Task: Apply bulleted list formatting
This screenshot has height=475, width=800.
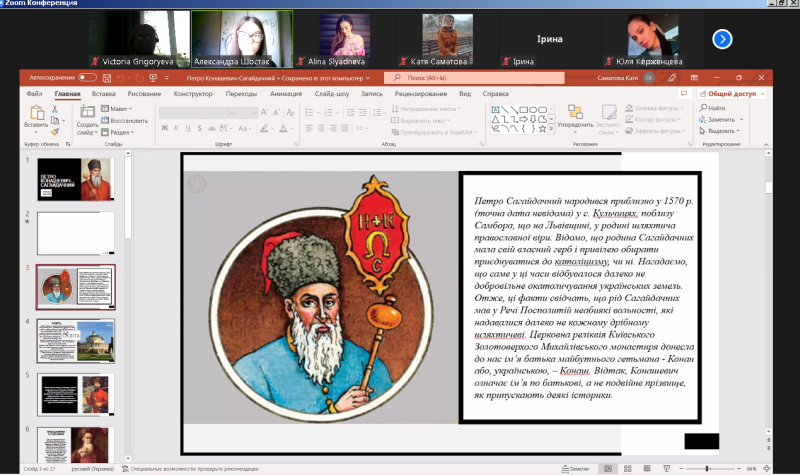Action: point(309,112)
